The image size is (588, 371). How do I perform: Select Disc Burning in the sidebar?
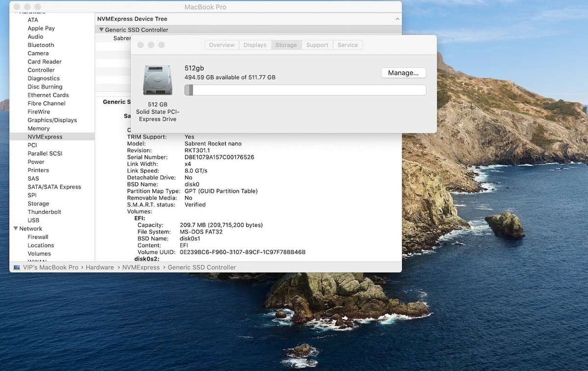45,87
